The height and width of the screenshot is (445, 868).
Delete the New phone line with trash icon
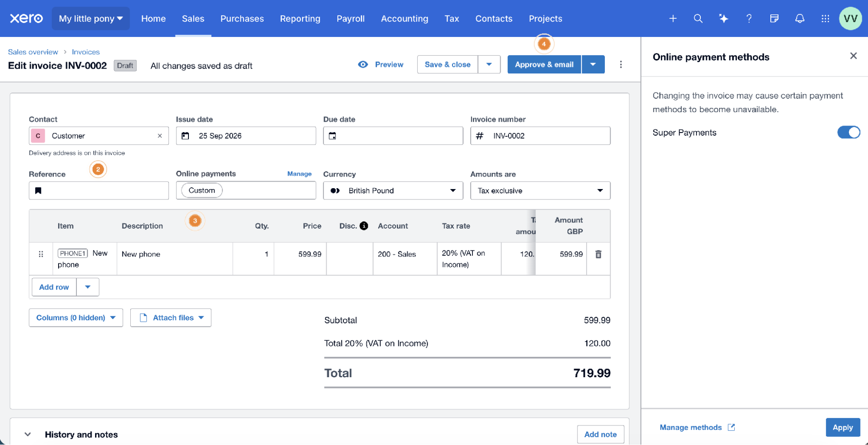[598, 254]
